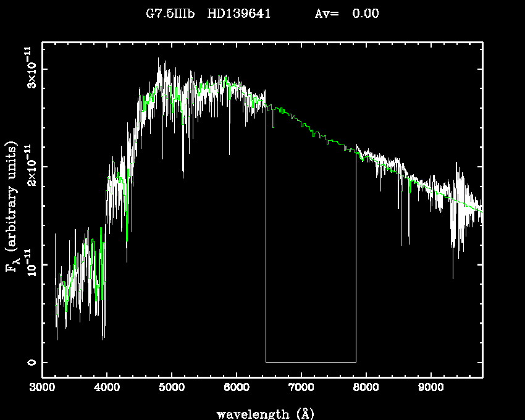Click the 6000 wavelength tick label
Screen dimensions: 525x420
pyautogui.click(x=237, y=389)
